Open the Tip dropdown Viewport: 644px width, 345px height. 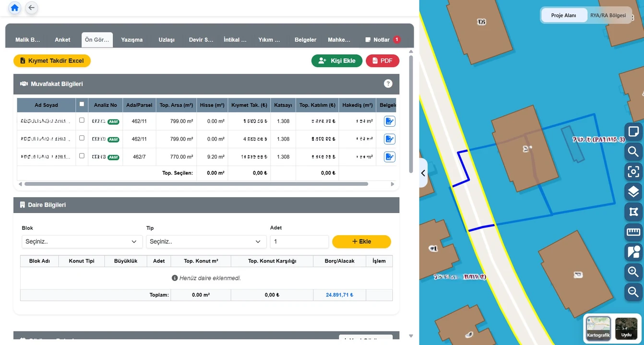click(x=206, y=241)
